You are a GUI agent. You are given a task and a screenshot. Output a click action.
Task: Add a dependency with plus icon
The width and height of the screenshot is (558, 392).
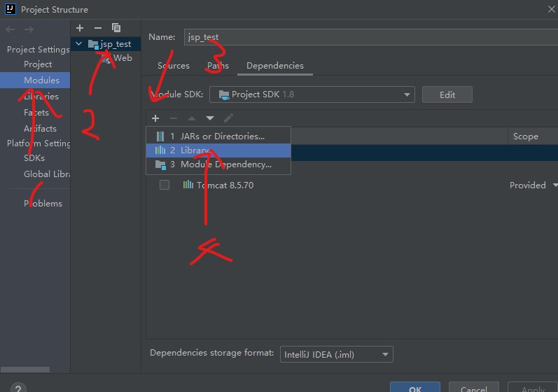point(155,118)
